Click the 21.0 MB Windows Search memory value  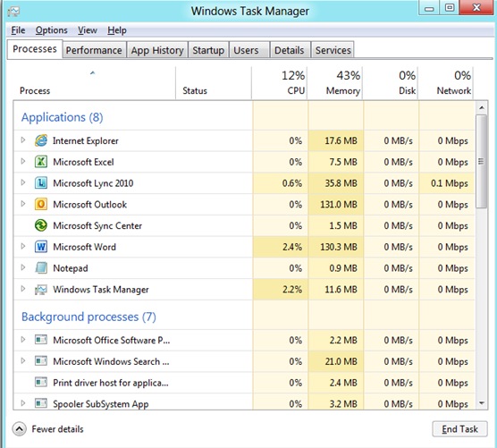click(x=341, y=361)
